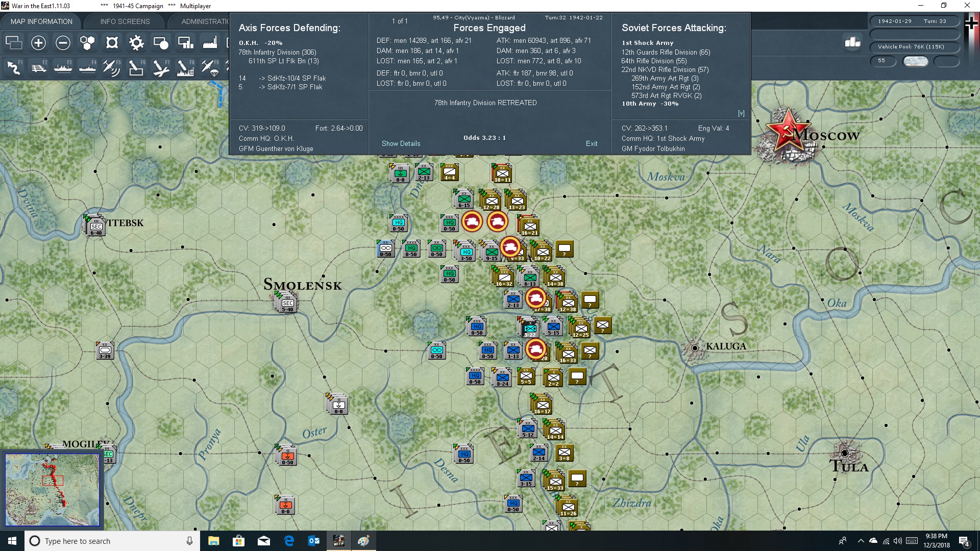Open the bar chart statistics icon
This screenshot has height=551, width=980.
(852, 42)
